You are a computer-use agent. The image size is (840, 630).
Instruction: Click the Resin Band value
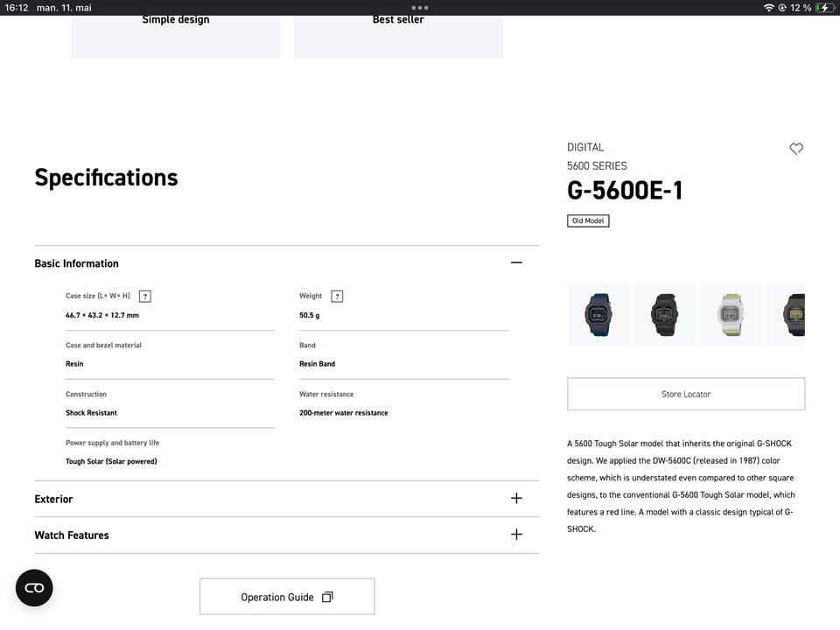(317, 364)
